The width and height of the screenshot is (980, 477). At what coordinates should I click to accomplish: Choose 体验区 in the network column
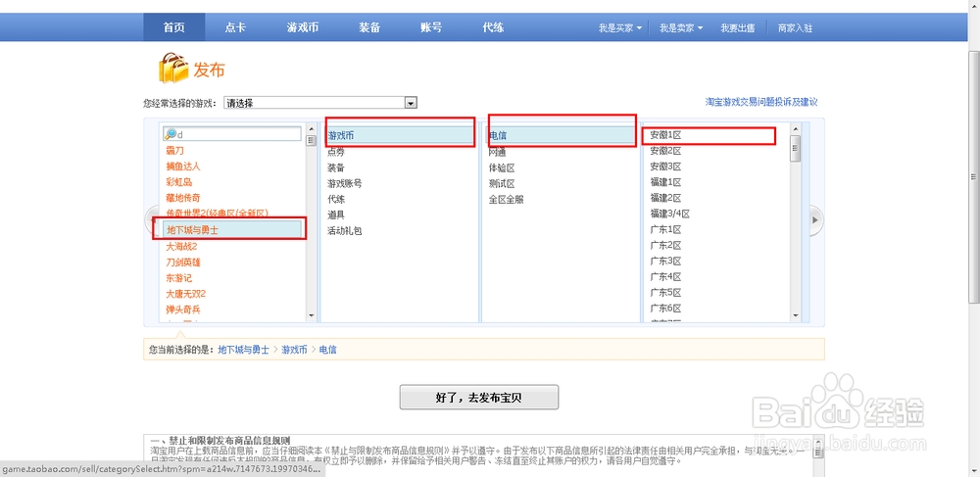501,167
